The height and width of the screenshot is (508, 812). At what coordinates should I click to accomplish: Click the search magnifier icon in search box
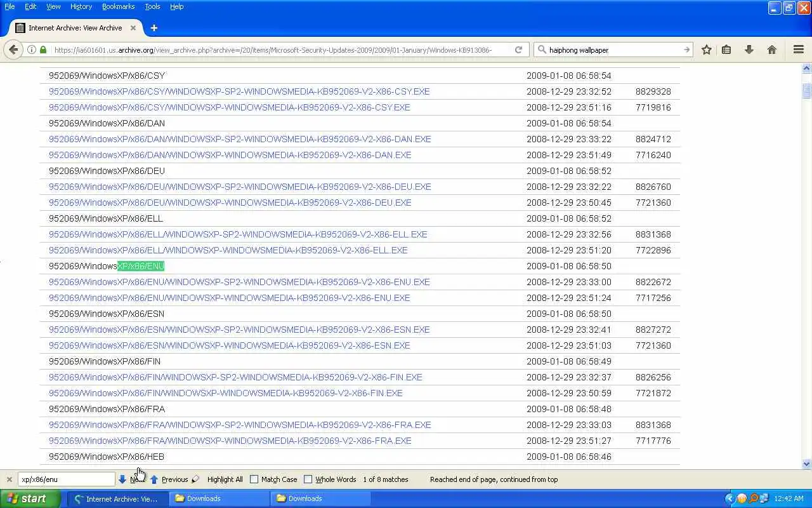pyautogui.click(x=542, y=50)
